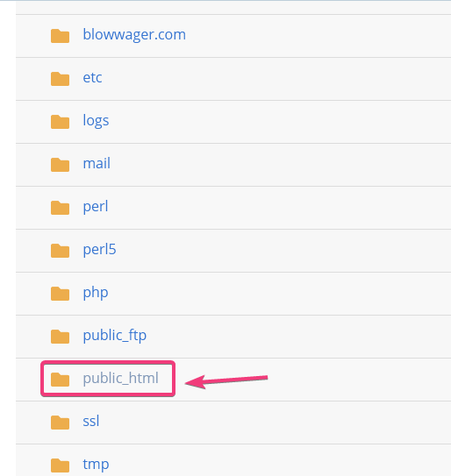451x476 pixels.
Task: Open the logs folder name link
Action: pos(96,121)
